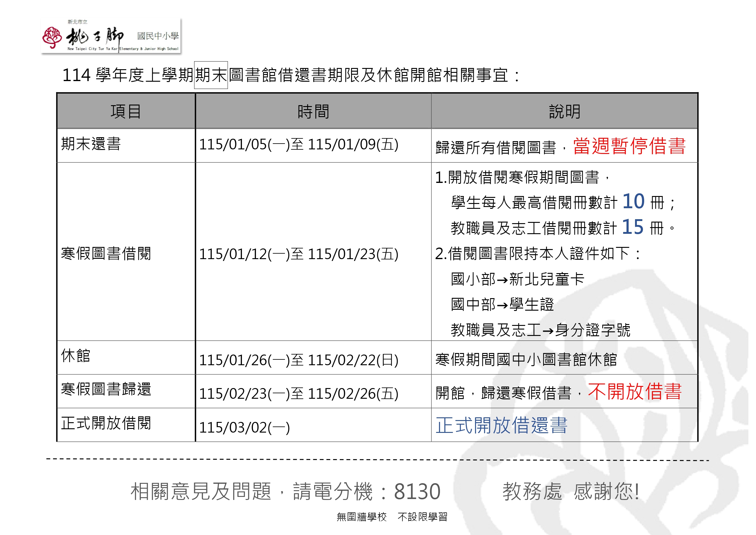Click the 休館 row label

coord(76,356)
